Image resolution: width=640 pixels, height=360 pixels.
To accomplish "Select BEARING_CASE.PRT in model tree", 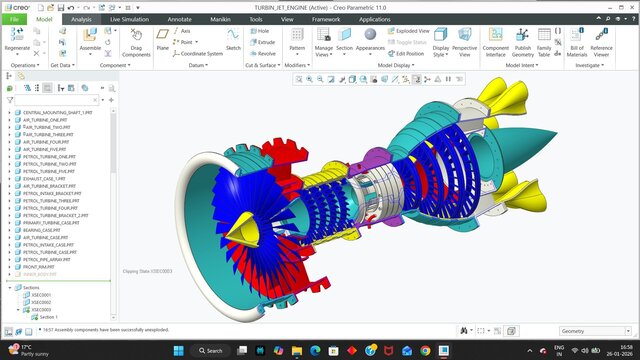I will point(41,230).
